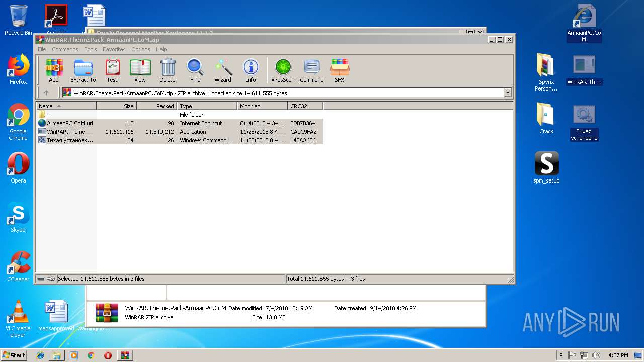Click the 'Internet Shortcut' type cell
The image size is (644, 362).
point(201,123)
